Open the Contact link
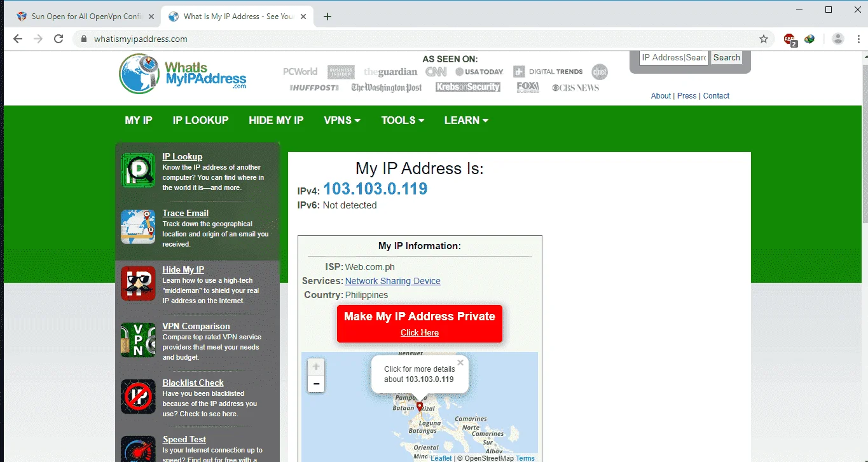The image size is (868, 462). pyautogui.click(x=716, y=96)
